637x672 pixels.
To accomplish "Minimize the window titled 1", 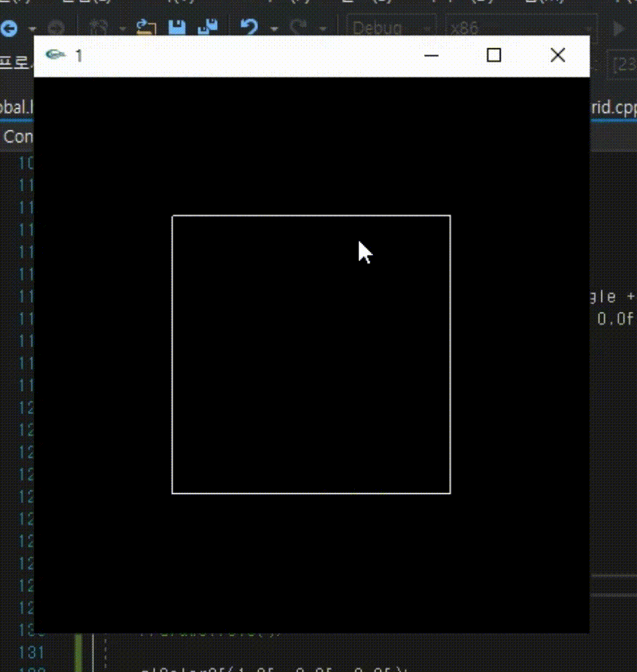I will tap(431, 56).
